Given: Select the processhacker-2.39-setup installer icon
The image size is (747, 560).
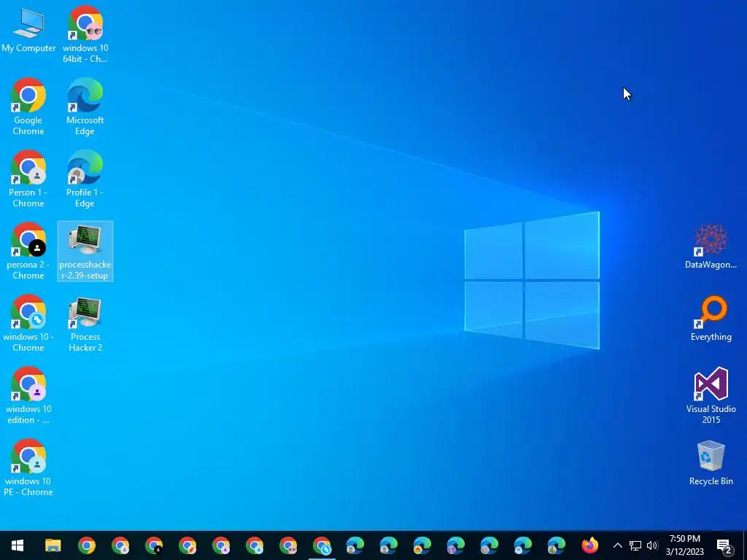Looking at the screenshot, I should click(85, 252).
